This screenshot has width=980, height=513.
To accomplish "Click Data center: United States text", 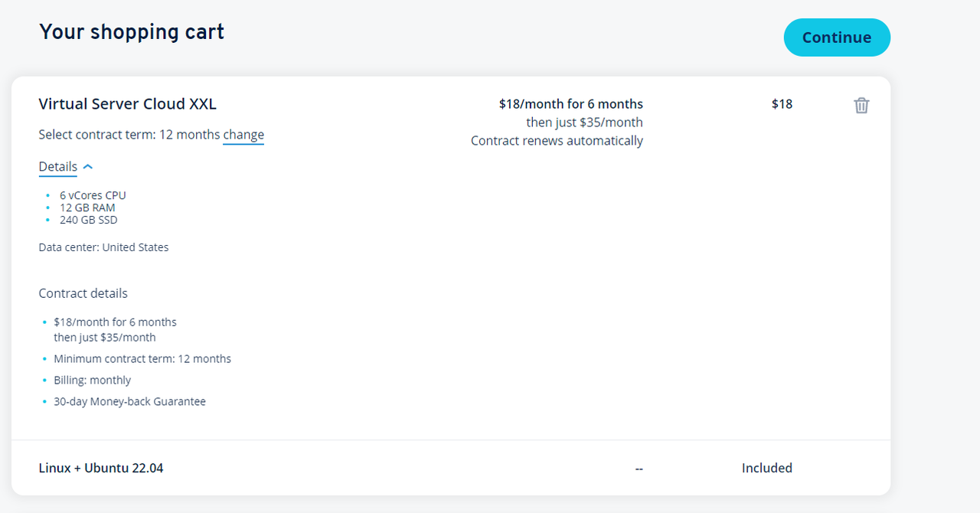I will tap(103, 247).
